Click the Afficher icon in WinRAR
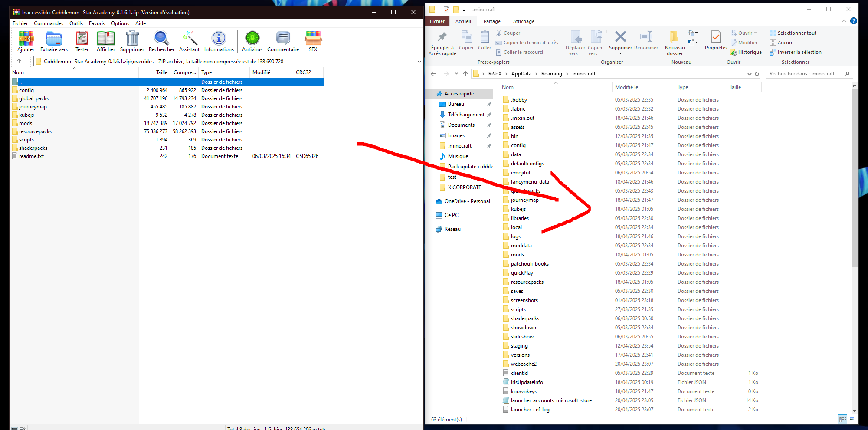Screen dimensions: 868x430 (106, 42)
